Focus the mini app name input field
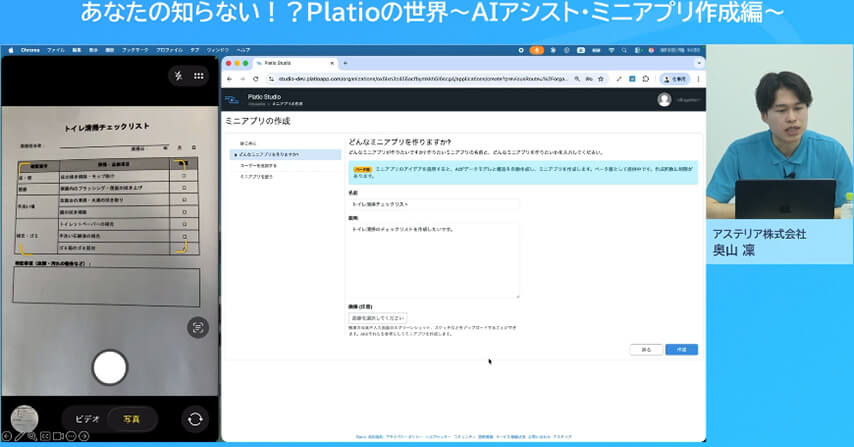The image size is (854, 447). 432,203
